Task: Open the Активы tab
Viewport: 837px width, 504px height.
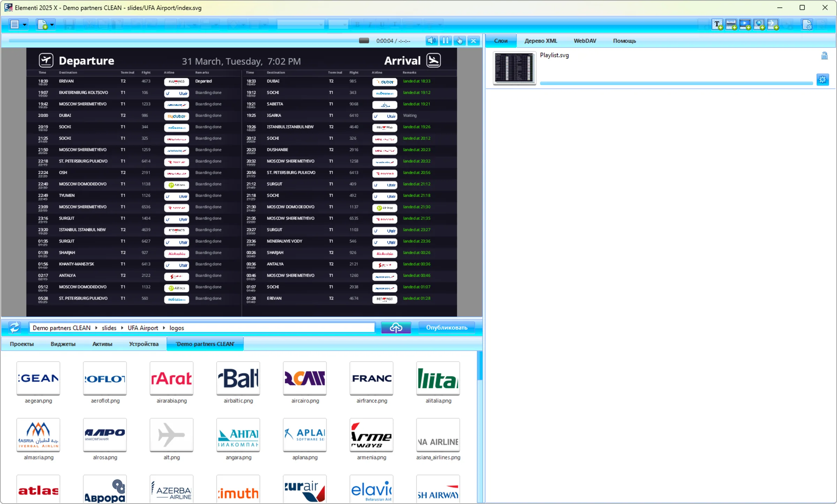Action: tap(102, 344)
